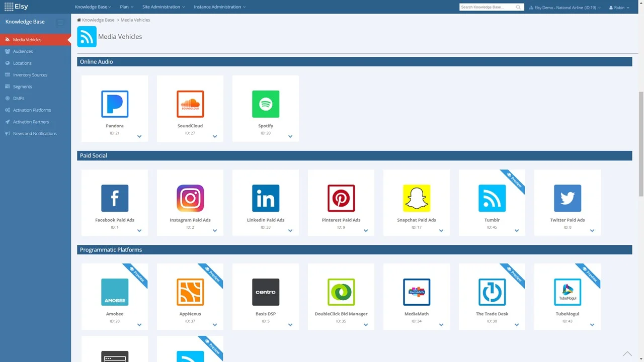The height and width of the screenshot is (362, 644).
Task: Open the Pandora media vehicle logo
Action: click(115, 104)
